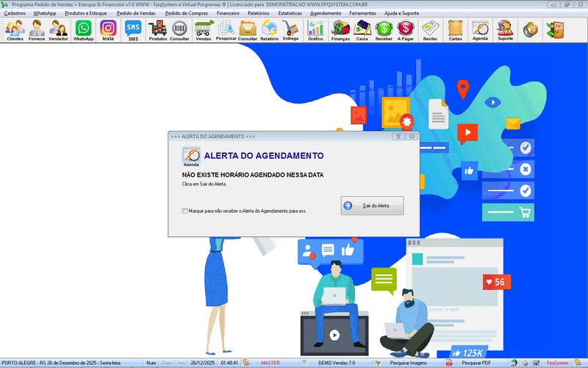Check the box to stop receiving alerts

[185, 210]
